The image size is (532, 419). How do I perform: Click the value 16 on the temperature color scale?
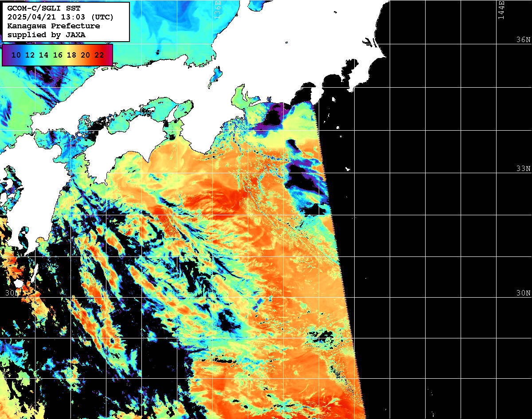[x=58, y=55]
